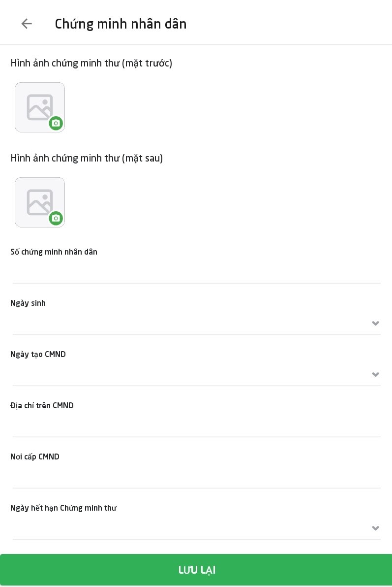Click the Hình ảnh chứng minh thư (mặt trước) label

pos(91,63)
